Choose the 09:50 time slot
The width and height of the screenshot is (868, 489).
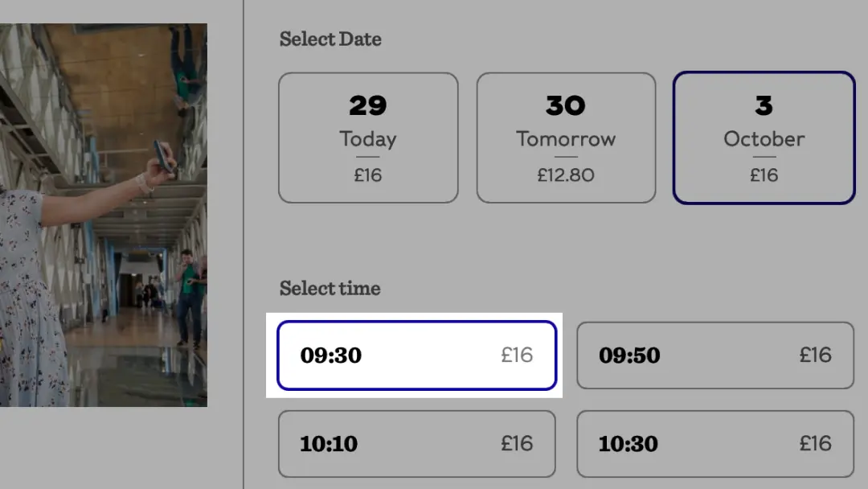click(x=715, y=355)
